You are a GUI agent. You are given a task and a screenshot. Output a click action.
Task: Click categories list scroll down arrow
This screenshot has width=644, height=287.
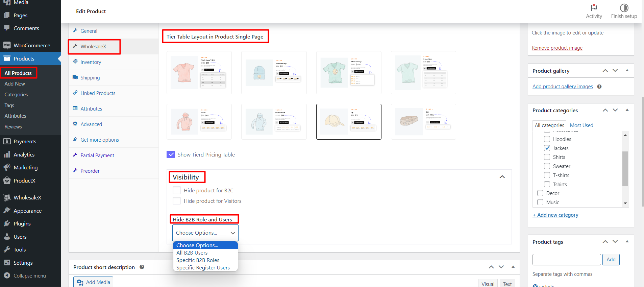coord(625,203)
